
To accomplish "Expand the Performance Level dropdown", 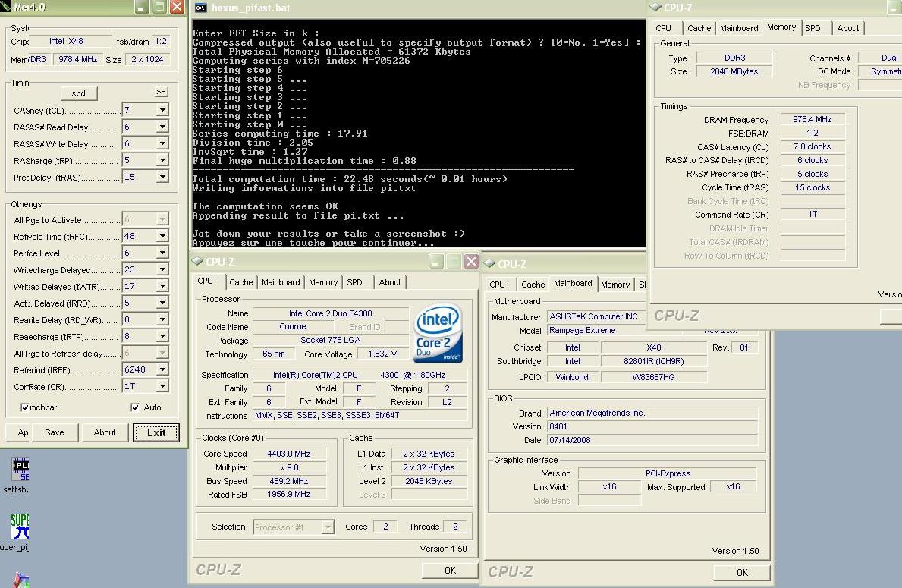I will pyautogui.click(x=163, y=253).
